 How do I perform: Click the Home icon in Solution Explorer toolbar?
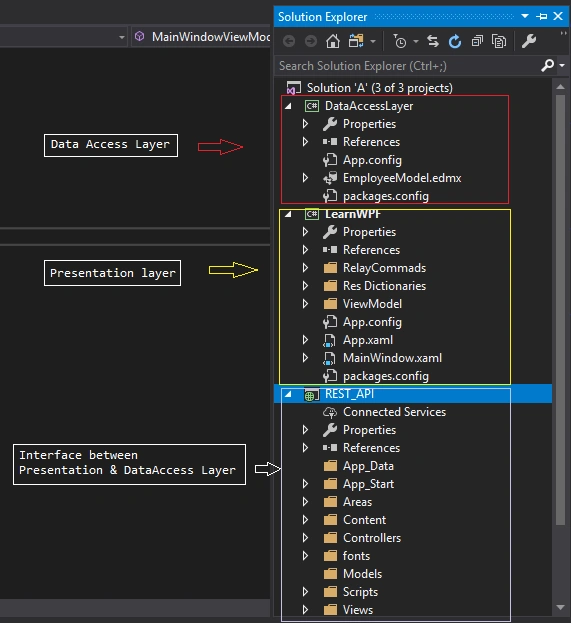333,41
